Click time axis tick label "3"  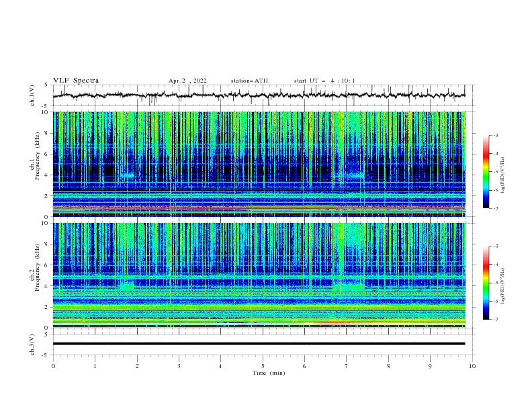(x=179, y=366)
